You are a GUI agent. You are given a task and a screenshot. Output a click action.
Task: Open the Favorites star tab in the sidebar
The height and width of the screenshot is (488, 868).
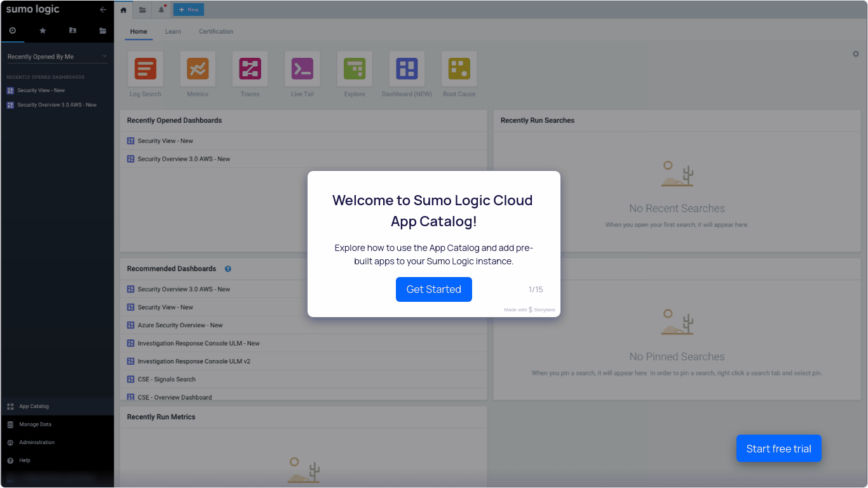pos(43,30)
